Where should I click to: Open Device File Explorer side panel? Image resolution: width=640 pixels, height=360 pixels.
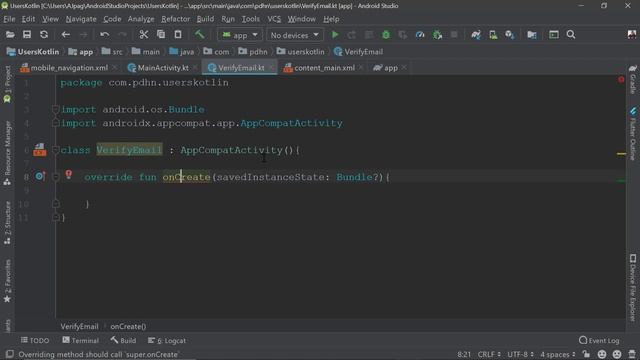click(633, 287)
